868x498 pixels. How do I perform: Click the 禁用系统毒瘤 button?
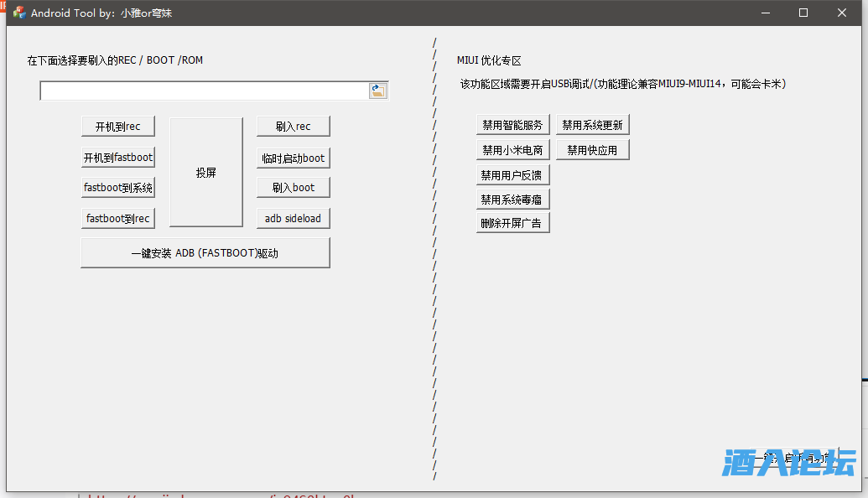(512, 200)
